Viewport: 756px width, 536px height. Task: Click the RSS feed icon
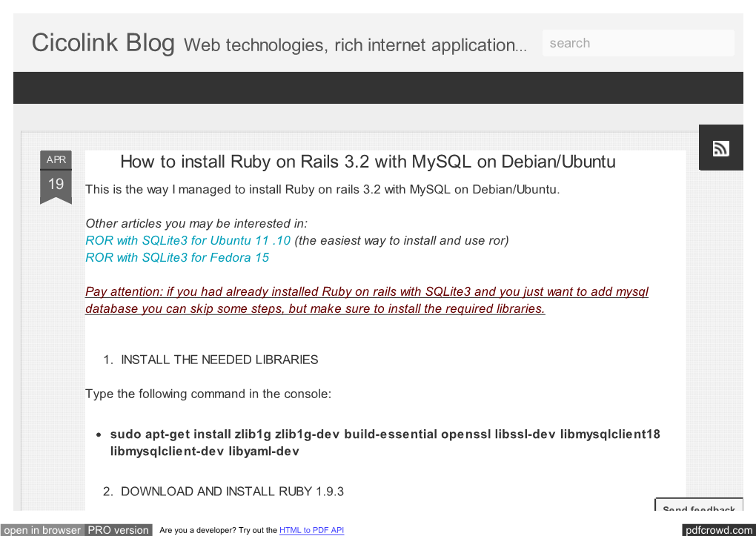click(720, 148)
